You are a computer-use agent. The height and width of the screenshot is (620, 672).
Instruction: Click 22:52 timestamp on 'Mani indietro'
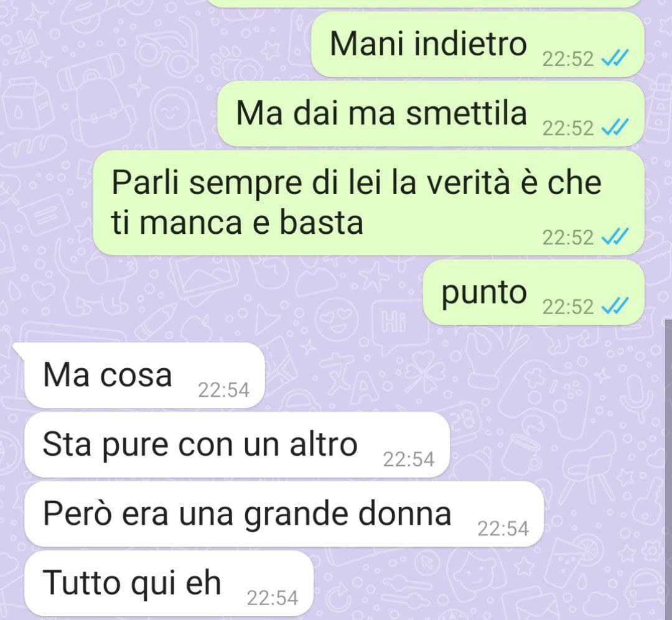tap(568, 59)
